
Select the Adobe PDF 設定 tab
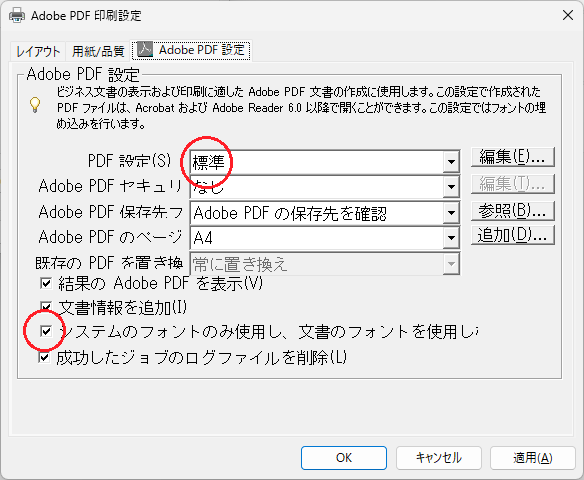click(191, 50)
